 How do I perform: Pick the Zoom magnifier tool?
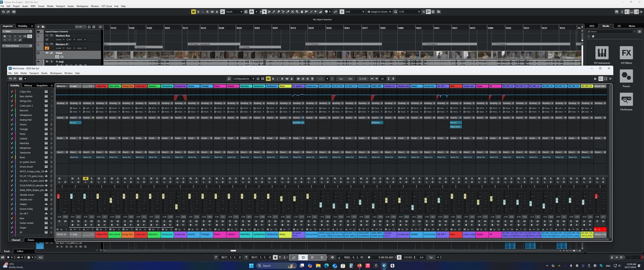[297, 12]
